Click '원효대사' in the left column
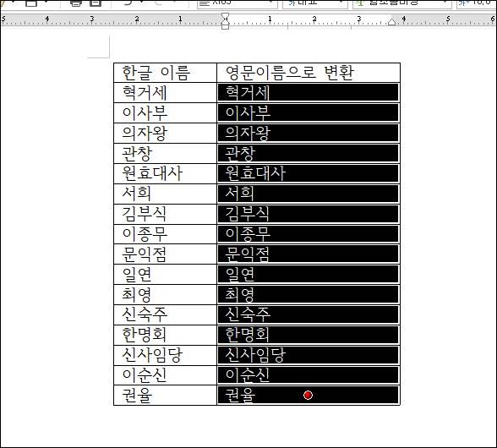Screen dimensions: 497x448 coord(152,173)
